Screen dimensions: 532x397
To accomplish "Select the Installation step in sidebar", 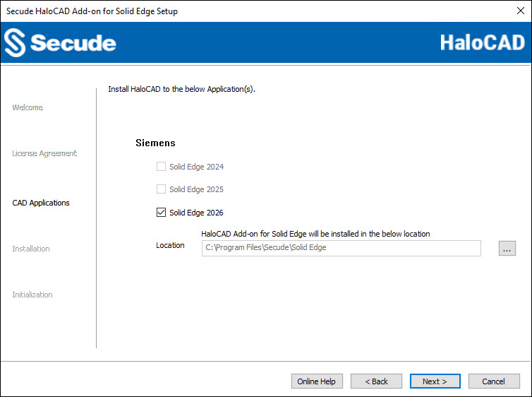I will (x=31, y=249).
